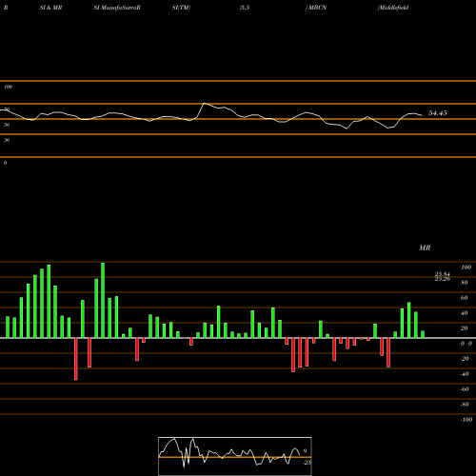Image resolution: width=476 pixels, height=476 pixels.
Task: Click the -60 label on MR axis
Action: point(465,389)
